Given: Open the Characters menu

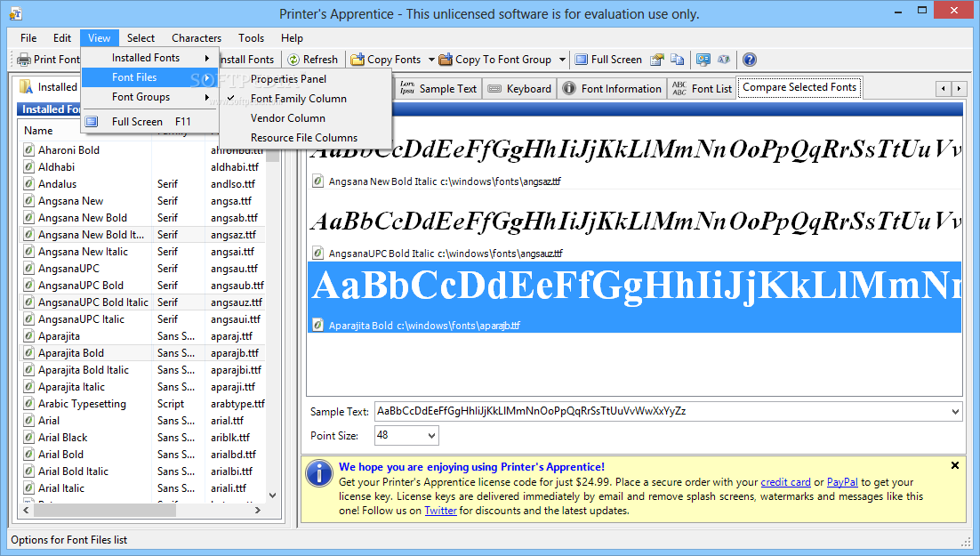Looking at the screenshot, I should click(x=197, y=38).
